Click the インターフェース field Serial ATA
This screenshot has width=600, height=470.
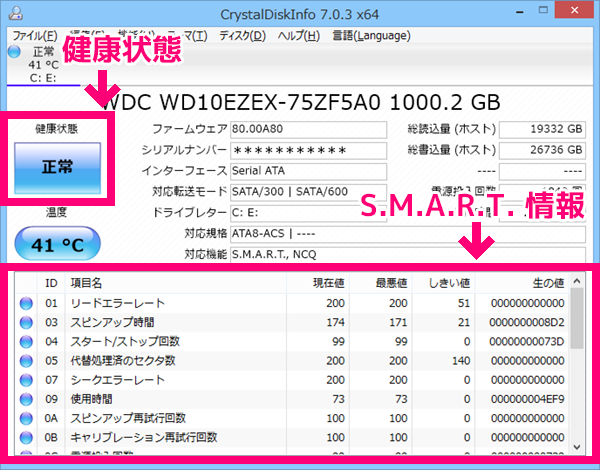(308, 171)
